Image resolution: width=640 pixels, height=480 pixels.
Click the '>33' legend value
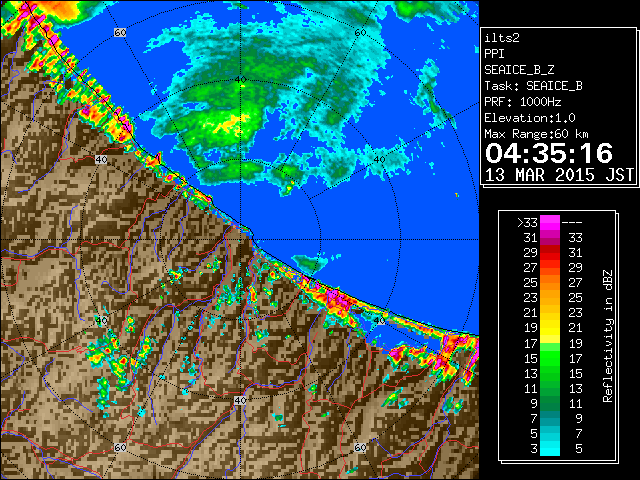coord(527,223)
